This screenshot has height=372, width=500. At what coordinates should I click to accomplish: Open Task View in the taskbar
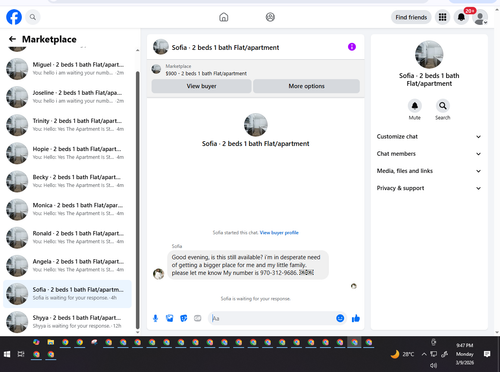(x=21, y=354)
